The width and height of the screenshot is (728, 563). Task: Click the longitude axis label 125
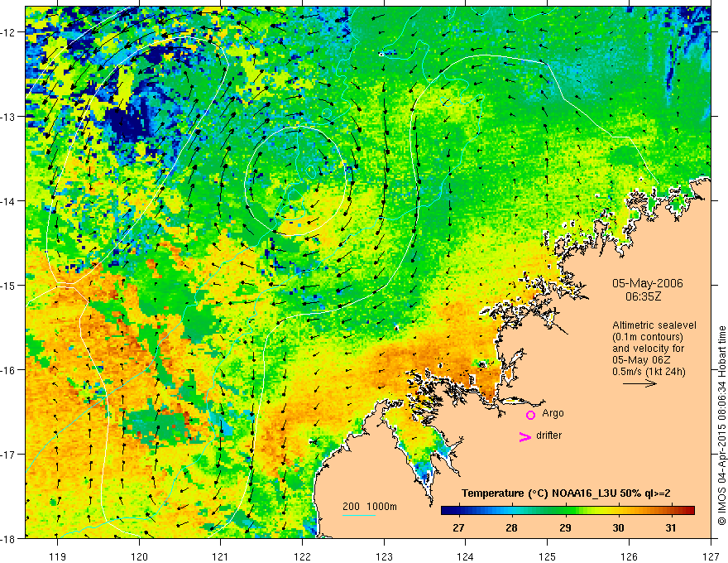547,556
